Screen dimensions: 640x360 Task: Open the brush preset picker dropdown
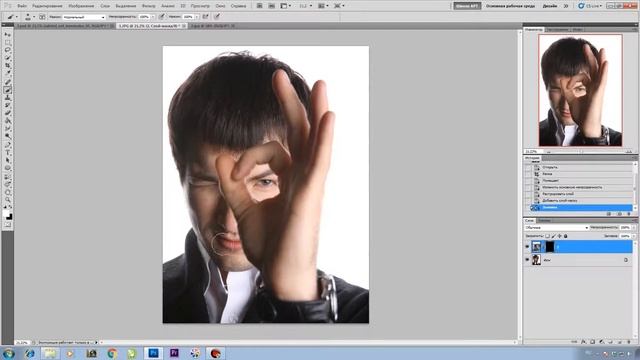coord(34,17)
